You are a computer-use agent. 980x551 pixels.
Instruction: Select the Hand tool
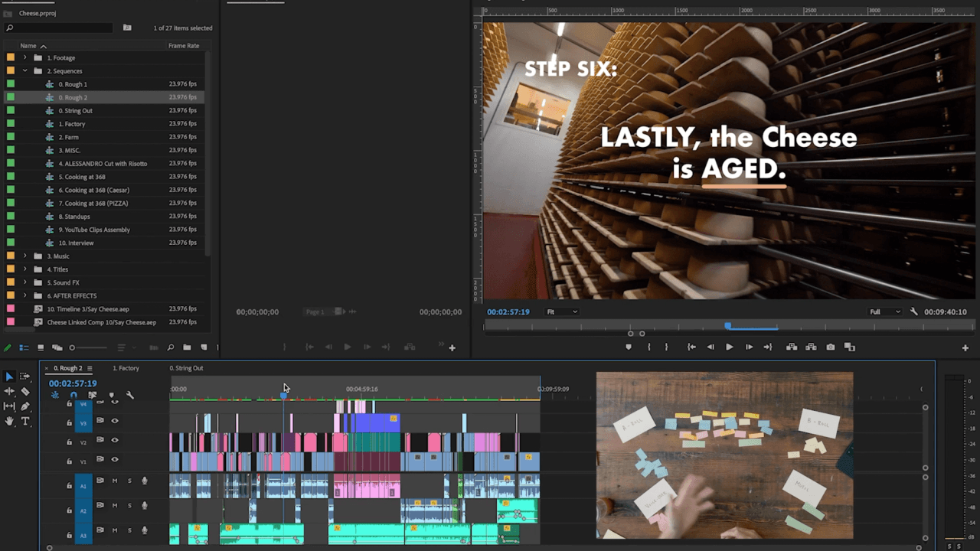click(9, 421)
